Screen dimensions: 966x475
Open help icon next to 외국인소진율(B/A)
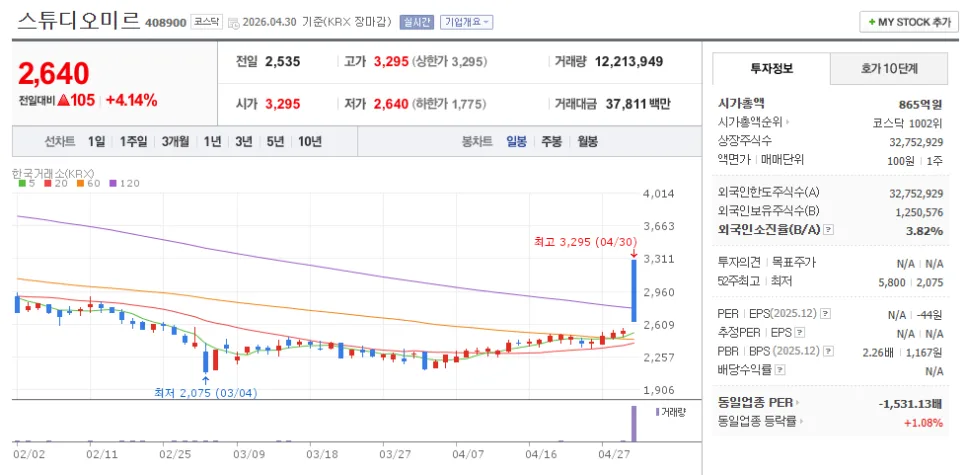829,230
